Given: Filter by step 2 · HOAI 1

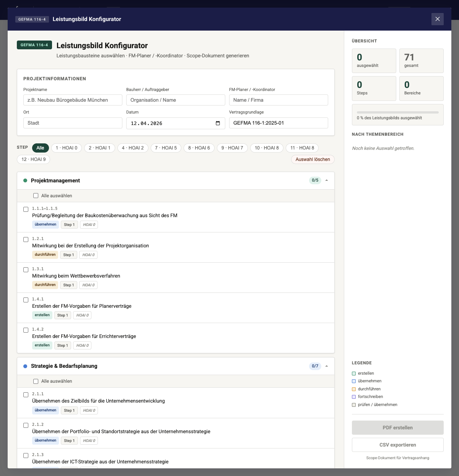Looking at the screenshot, I should pyautogui.click(x=99, y=148).
